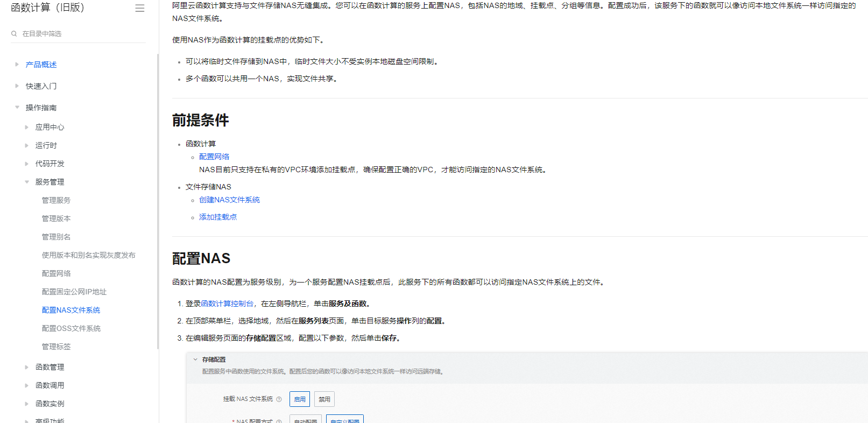Follow the 创建NAS文件系统 link
Screen dimensions: 868x423
(x=229, y=200)
